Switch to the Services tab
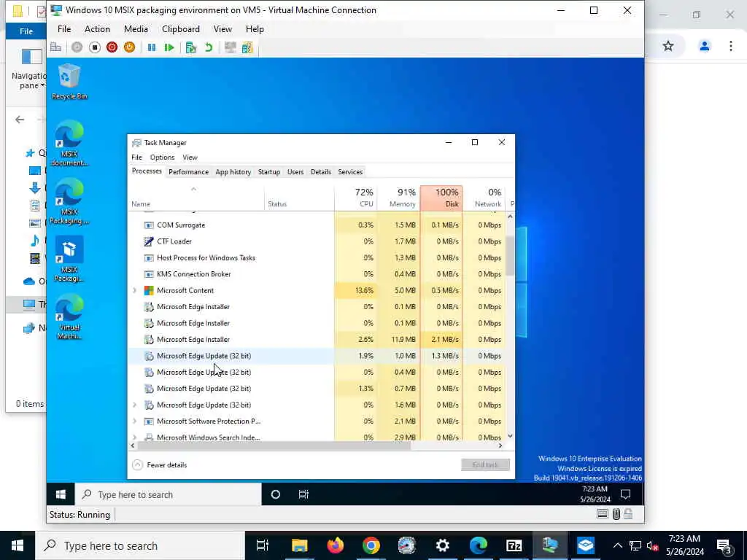The image size is (747, 560). tap(350, 172)
